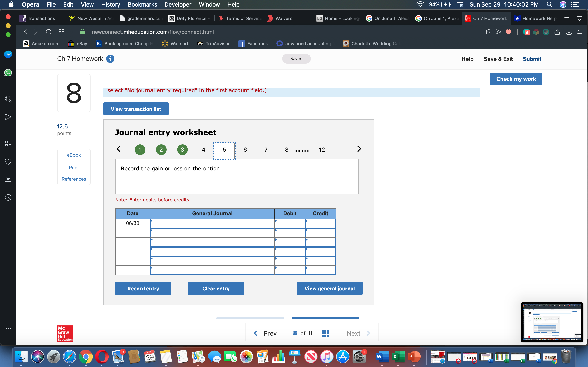This screenshot has height=367, width=588.
Task: Click Check my work button
Action: [x=516, y=79]
